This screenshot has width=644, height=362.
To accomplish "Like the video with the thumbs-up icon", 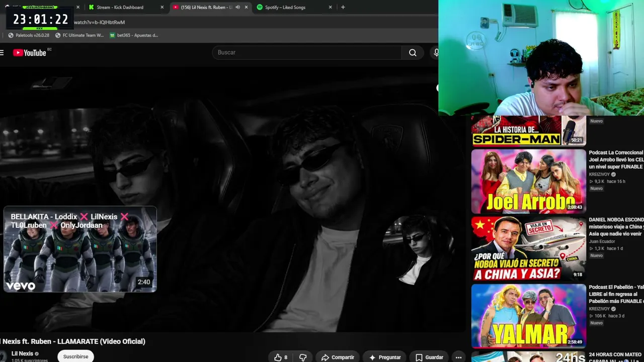I will [x=281, y=357].
